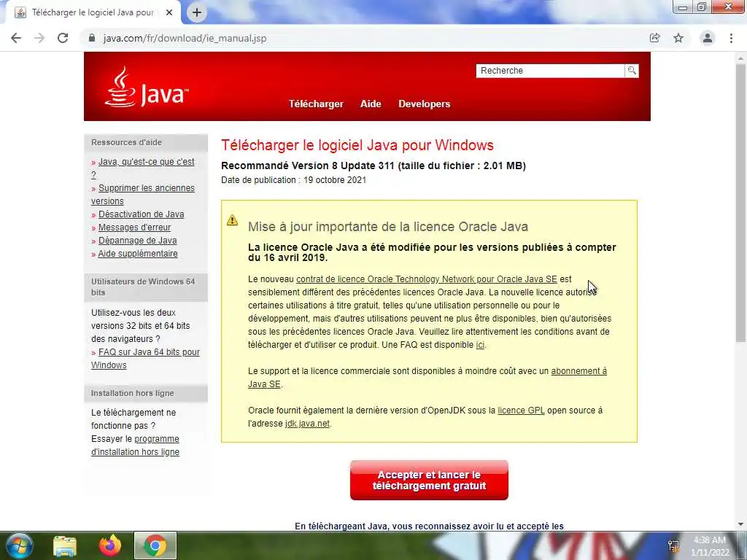The image size is (747, 560).
Task: Open the Dépannage de Java link
Action: [x=137, y=241]
